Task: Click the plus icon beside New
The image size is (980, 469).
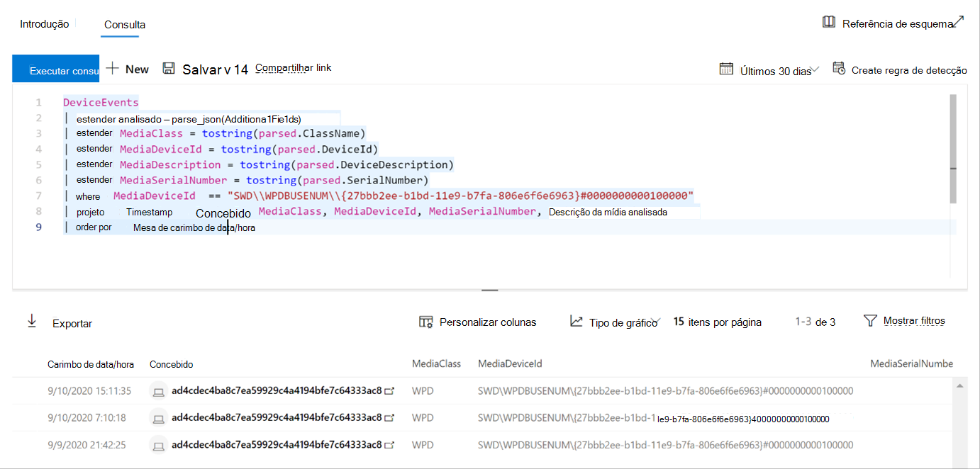Action: [112, 69]
